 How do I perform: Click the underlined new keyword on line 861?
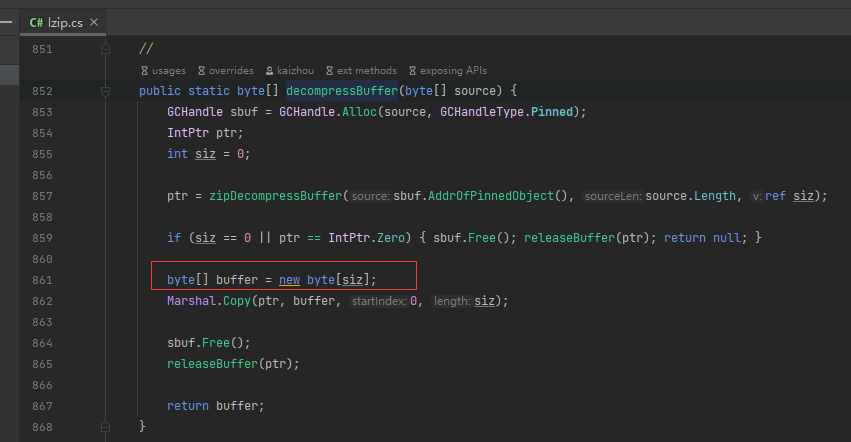tap(289, 280)
